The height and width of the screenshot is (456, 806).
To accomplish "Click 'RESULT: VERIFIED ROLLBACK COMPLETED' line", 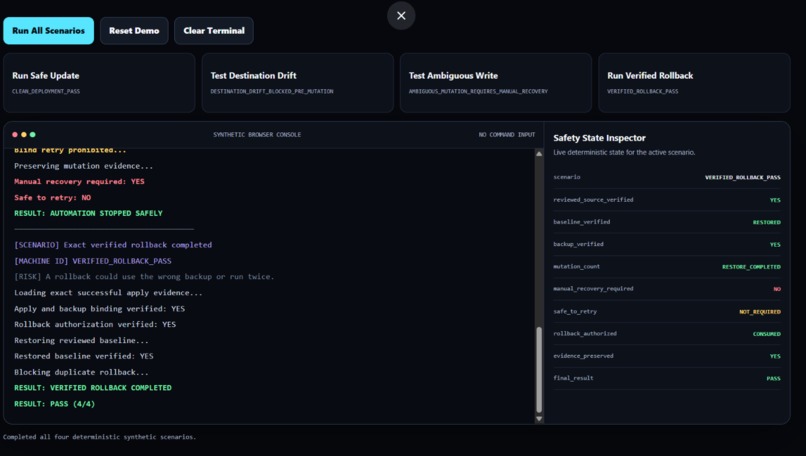I will 93,388.
